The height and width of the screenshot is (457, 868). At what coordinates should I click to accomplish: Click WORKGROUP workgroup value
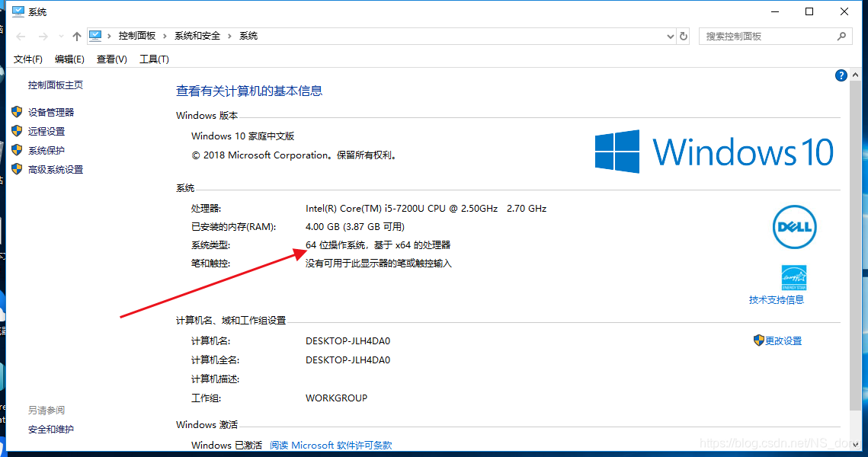pos(336,398)
